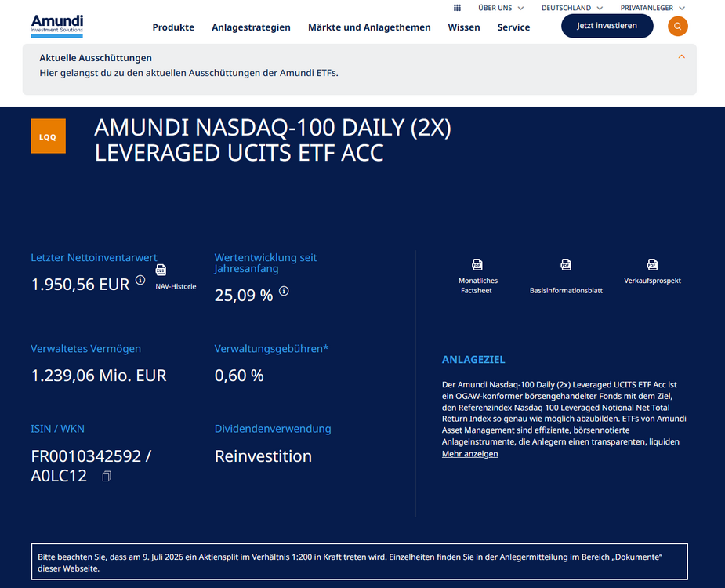Show info next to Letzter Nettoinventarwert value
The height and width of the screenshot is (588, 725).
pyautogui.click(x=140, y=280)
